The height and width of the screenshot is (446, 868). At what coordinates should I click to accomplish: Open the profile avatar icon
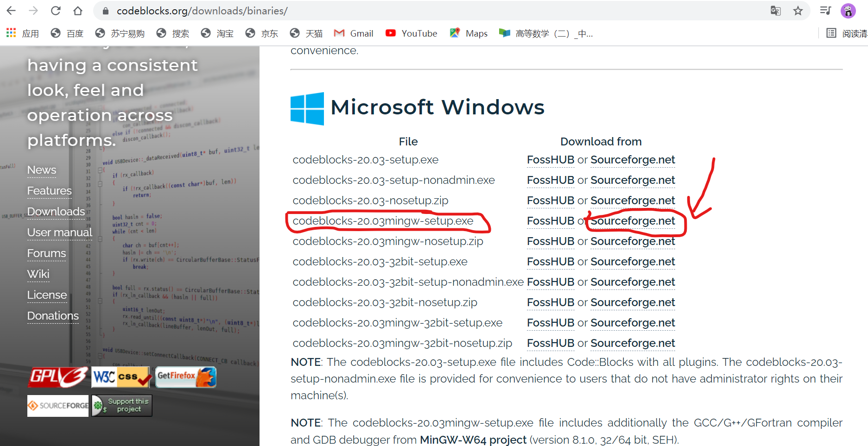pos(848,11)
